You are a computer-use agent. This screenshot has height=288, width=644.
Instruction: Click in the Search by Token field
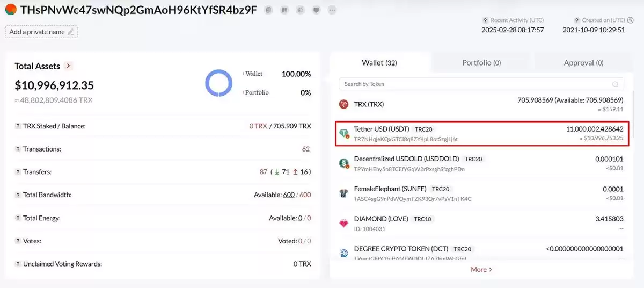tap(481, 84)
